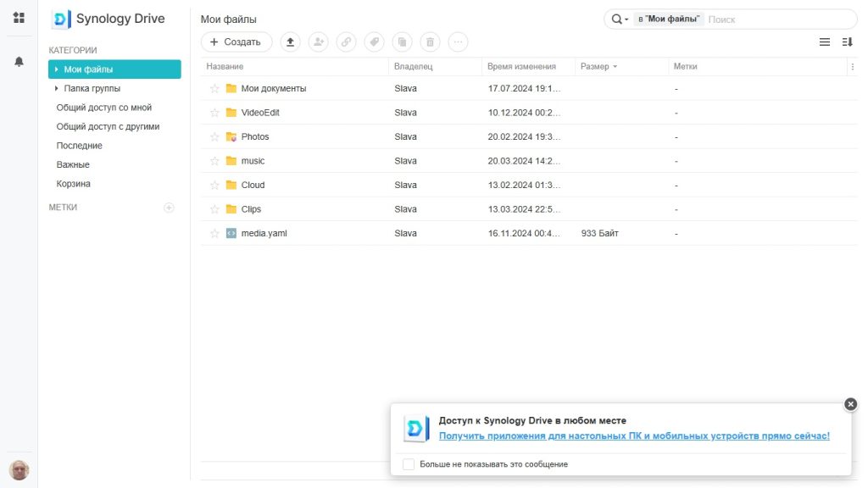
Task: Star the Мои документы folder
Action: tap(214, 88)
